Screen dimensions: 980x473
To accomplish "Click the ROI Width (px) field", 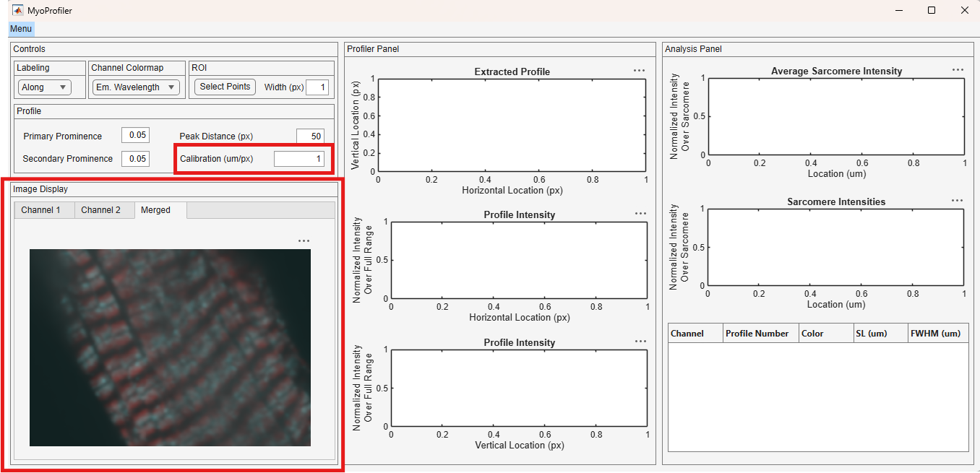I will (x=317, y=87).
